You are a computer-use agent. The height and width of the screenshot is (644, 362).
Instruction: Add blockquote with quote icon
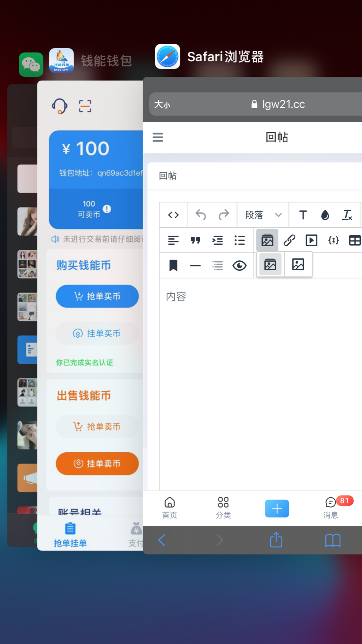(195, 241)
